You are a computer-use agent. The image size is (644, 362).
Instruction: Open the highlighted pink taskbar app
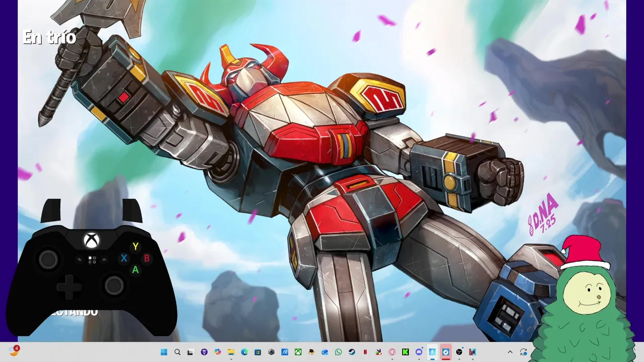point(446,352)
